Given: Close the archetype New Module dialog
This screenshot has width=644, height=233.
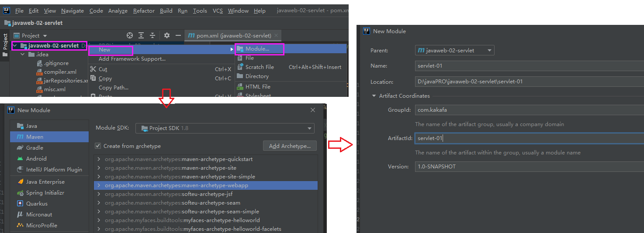Looking at the screenshot, I should click(313, 110).
